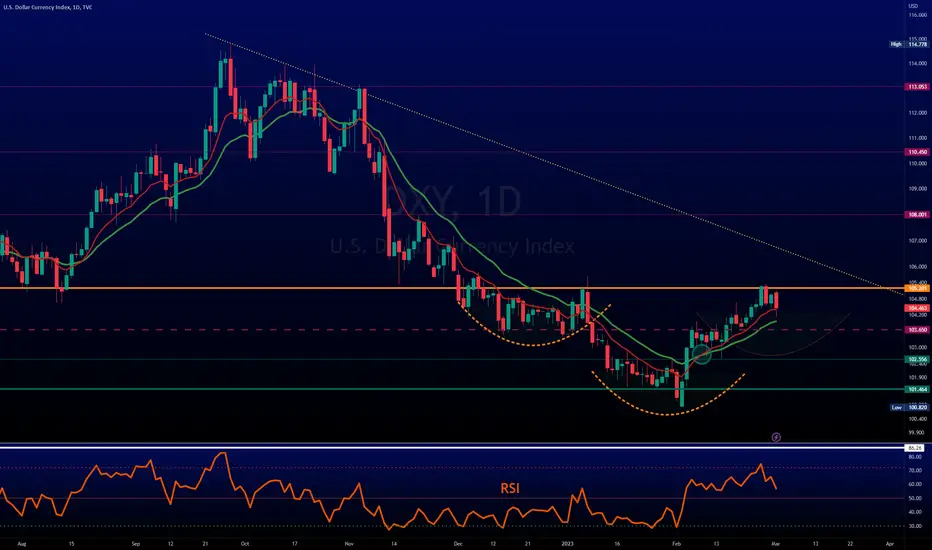Click the Apr date on time axis
Viewport: 932px width, 550px height.
[x=890, y=543]
